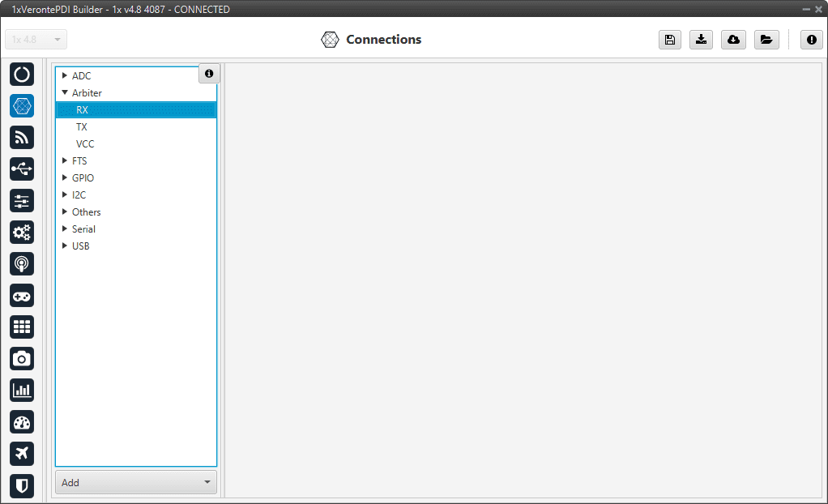Select the Serial label in tree
This screenshot has height=504, width=828.
(x=83, y=229)
